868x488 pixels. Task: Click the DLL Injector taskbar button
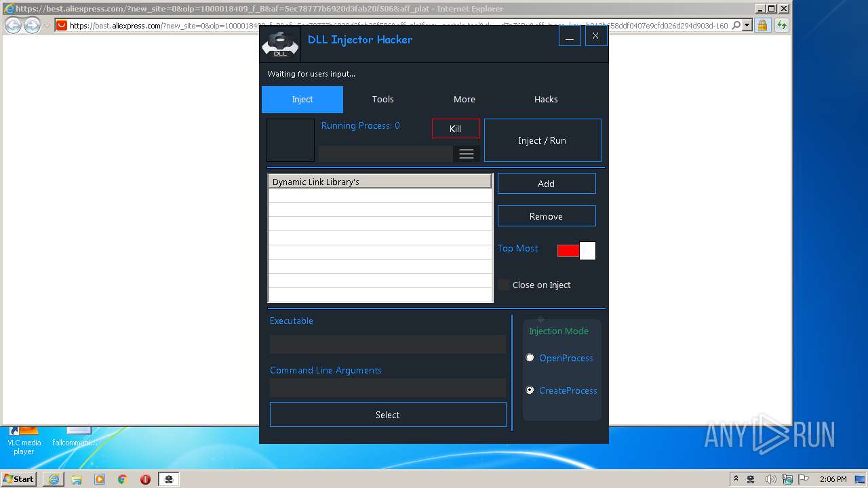point(169,479)
